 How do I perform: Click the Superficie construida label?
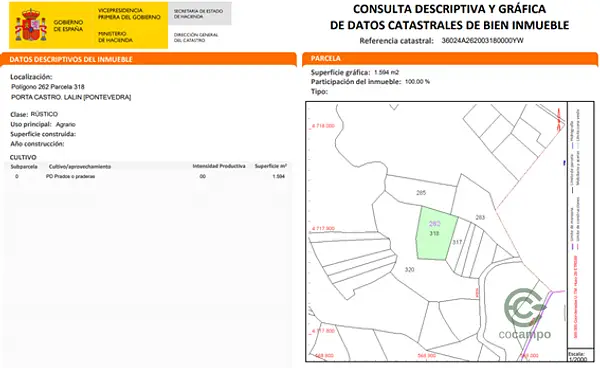[x=43, y=134]
